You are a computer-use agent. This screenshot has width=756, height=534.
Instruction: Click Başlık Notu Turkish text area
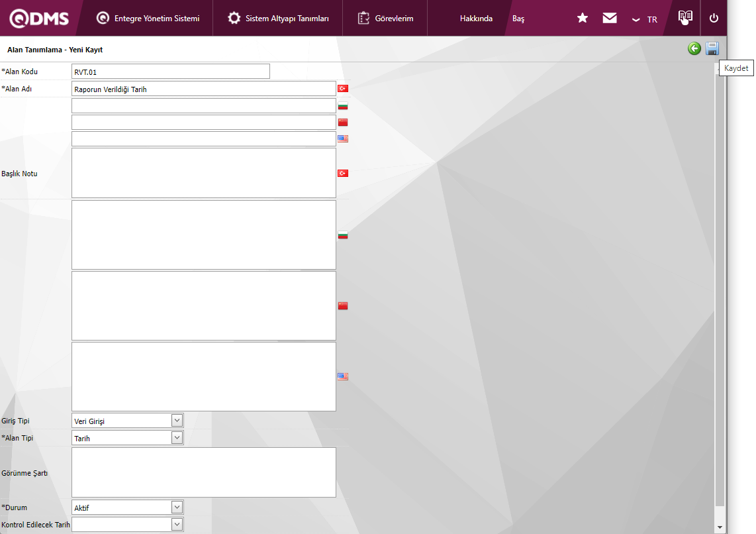pyautogui.click(x=203, y=173)
